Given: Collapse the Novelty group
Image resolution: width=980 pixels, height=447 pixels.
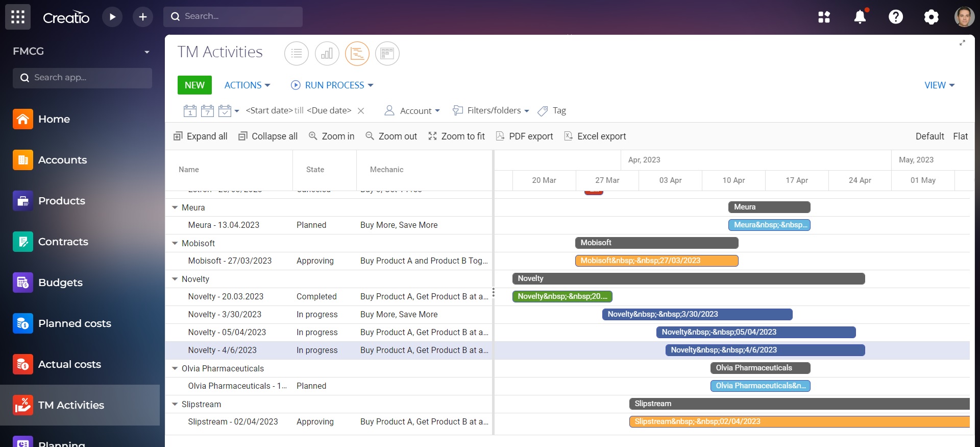Looking at the screenshot, I should pos(175,279).
